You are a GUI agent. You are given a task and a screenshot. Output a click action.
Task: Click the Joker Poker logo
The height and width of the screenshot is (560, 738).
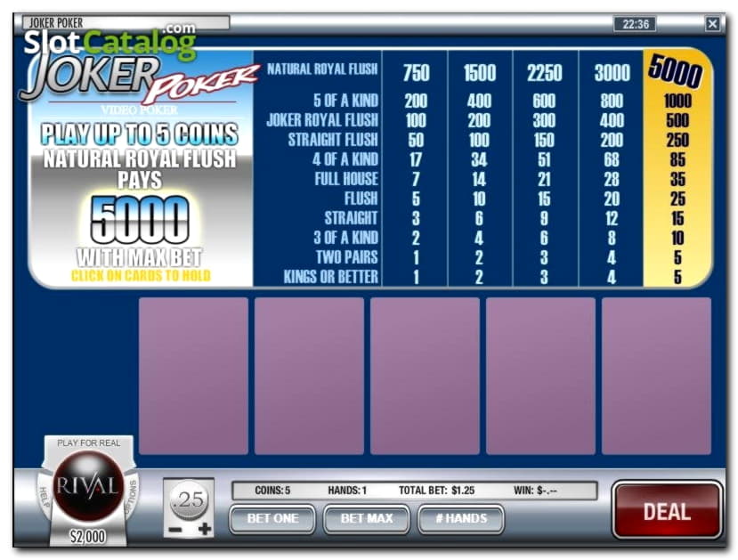(139, 80)
